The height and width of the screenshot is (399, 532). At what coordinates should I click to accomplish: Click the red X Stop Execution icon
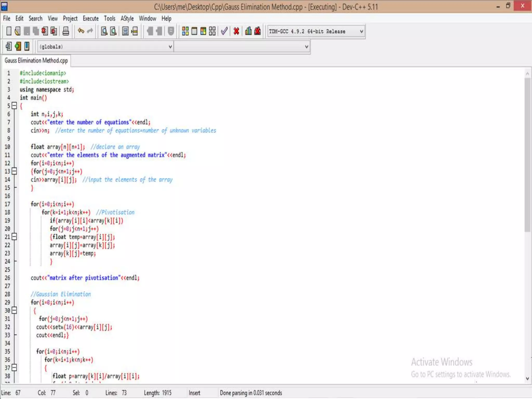pos(236,31)
